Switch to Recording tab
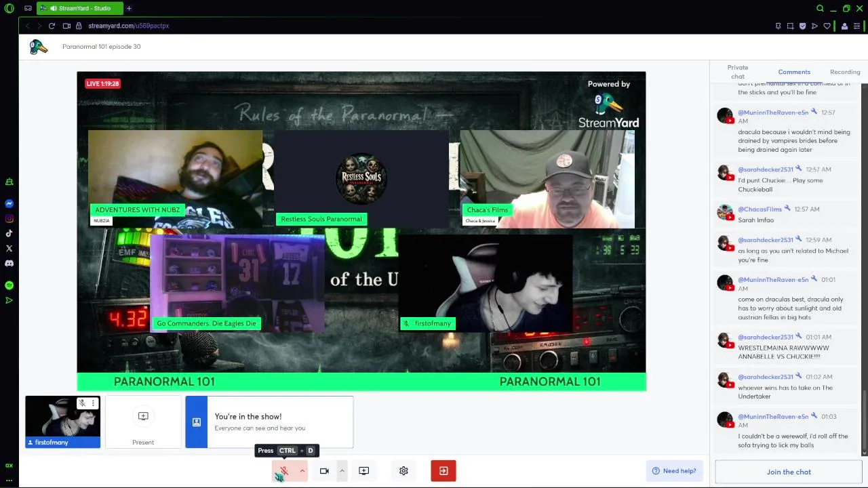The height and width of the screenshot is (488, 868). pos(845,72)
